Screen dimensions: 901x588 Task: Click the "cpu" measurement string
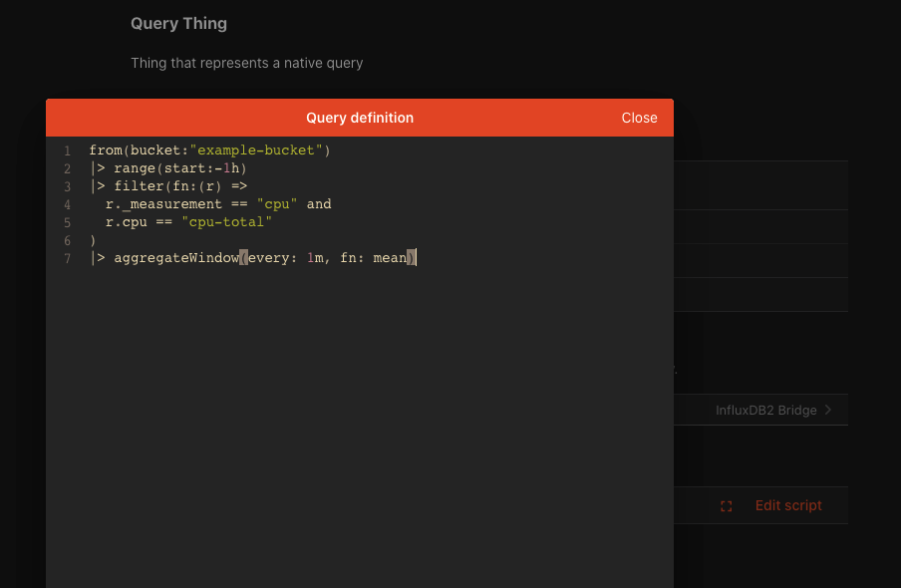coord(276,204)
